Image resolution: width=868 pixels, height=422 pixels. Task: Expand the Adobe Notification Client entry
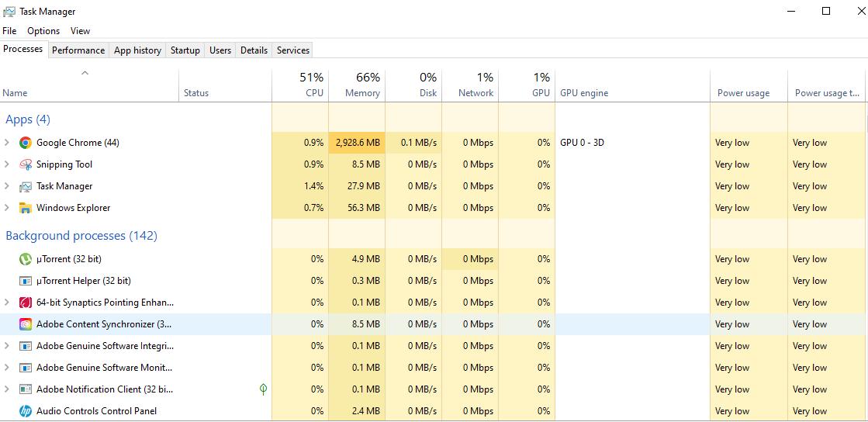coord(7,389)
